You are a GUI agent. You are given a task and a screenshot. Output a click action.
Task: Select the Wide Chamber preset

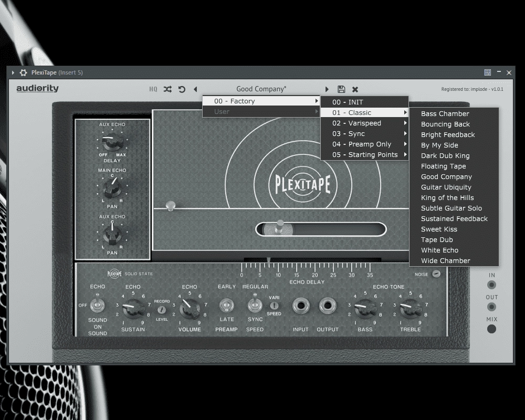[x=454, y=260]
